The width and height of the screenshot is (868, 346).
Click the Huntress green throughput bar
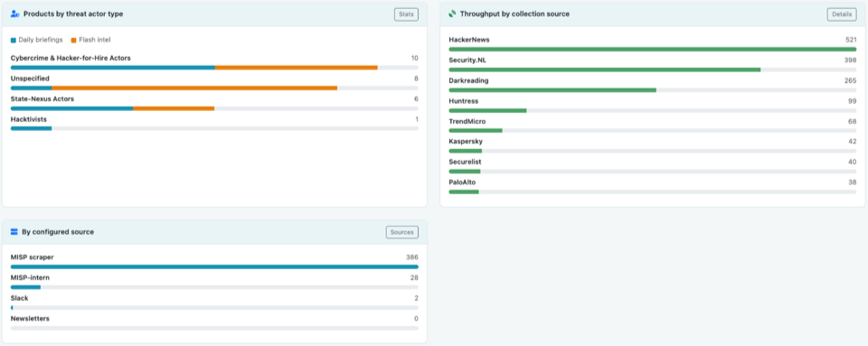pyautogui.click(x=487, y=110)
